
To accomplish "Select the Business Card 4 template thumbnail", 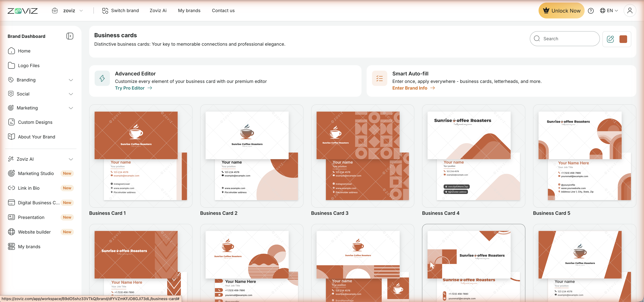I will tap(473, 156).
